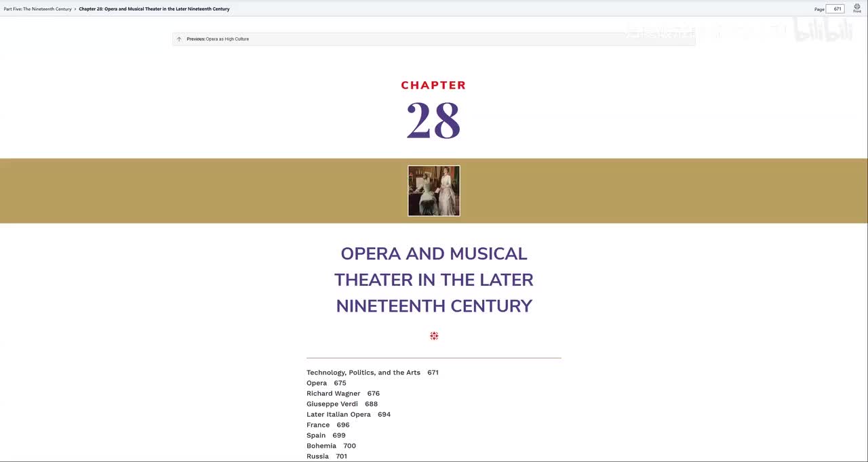Click the red CHAPTER label
The width and height of the screenshot is (868, 462).
(x=433, y=85)
